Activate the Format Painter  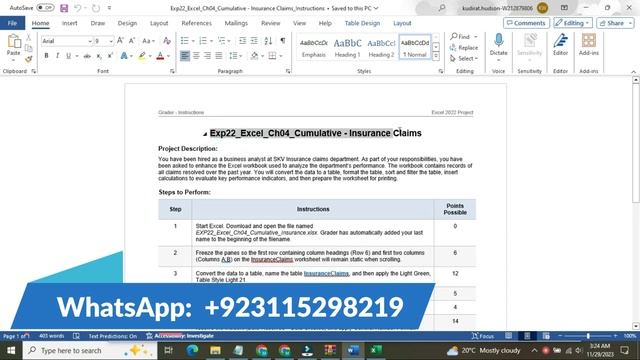click(x=29, y=59)
